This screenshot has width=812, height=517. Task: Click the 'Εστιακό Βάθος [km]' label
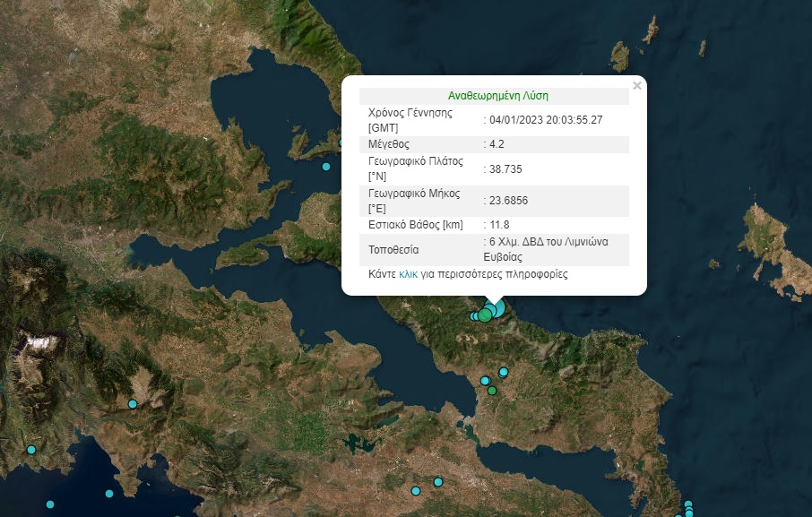[x=415, y=225]
